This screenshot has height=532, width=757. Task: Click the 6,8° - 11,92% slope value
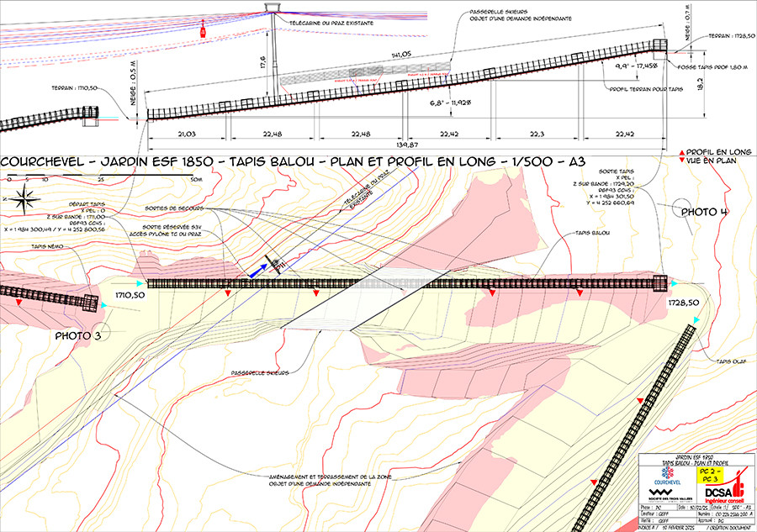(450, 103)
